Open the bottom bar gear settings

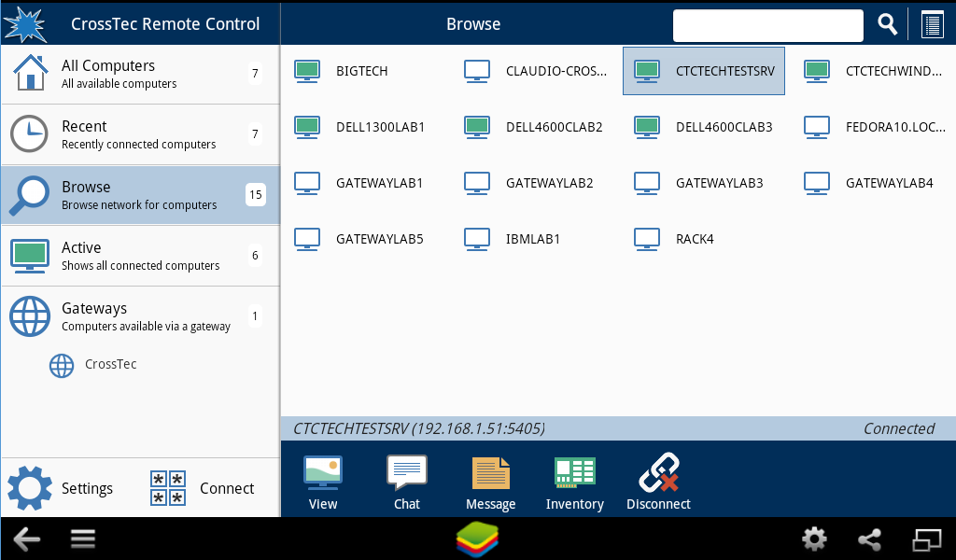[814, 539]
